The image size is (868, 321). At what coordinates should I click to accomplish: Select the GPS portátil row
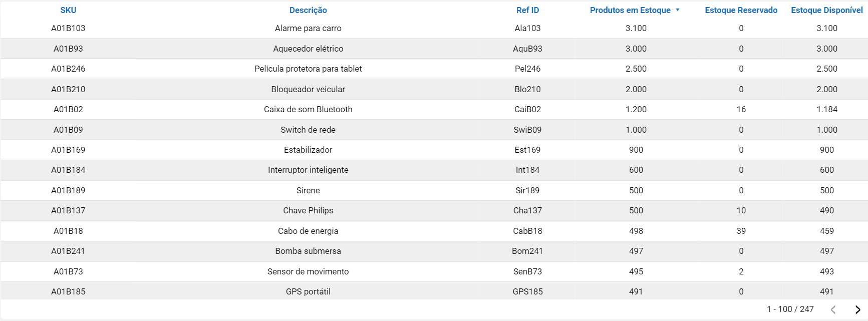[308, 291]
